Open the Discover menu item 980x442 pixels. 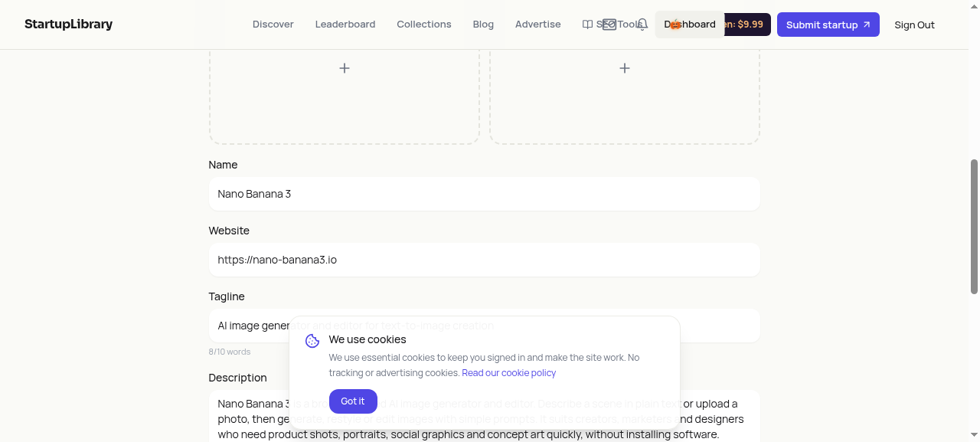click(x=273, y=25)
